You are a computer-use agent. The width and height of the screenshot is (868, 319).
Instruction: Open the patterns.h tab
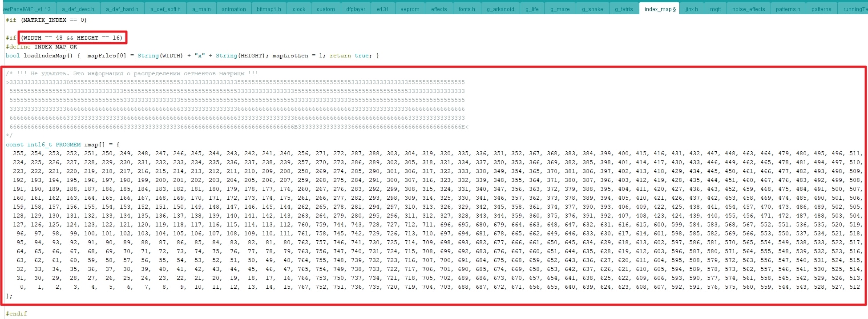788,9
